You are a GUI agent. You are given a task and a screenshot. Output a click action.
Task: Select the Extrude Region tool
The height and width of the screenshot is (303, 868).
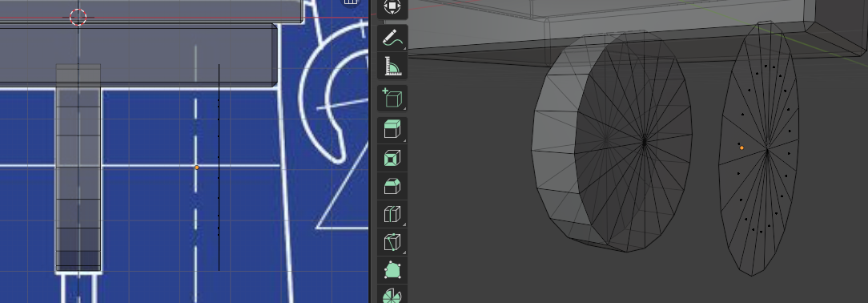pyautogui.click(x=392, y=130)
